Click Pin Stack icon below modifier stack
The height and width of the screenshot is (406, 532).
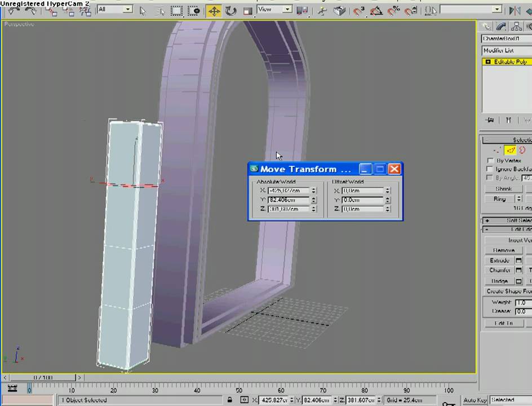click(x=490, y=120)
